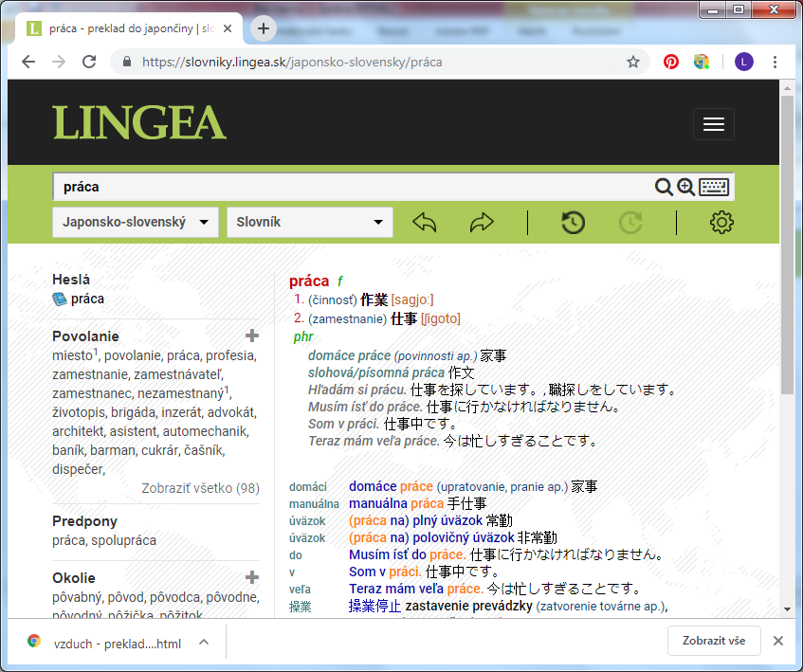This screenshot has width=803, height=672.
Task: Click the manuálna keyword link
Action: tap(314, 504)
